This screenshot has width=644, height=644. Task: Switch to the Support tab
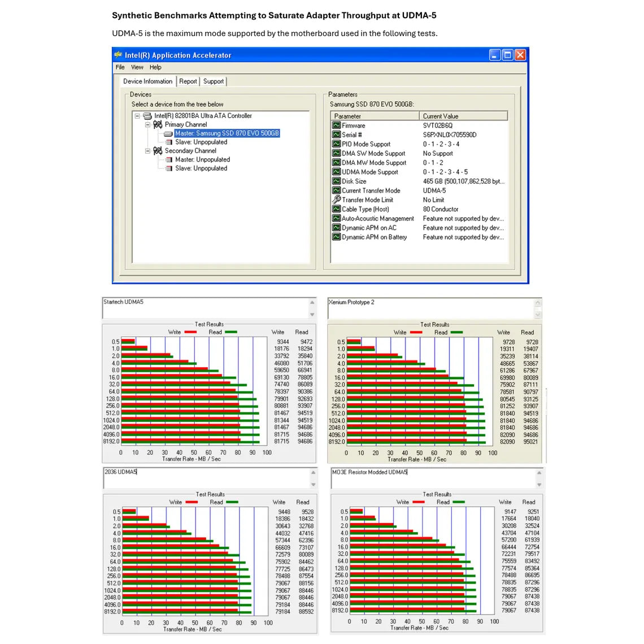click(x=214, y=81)
